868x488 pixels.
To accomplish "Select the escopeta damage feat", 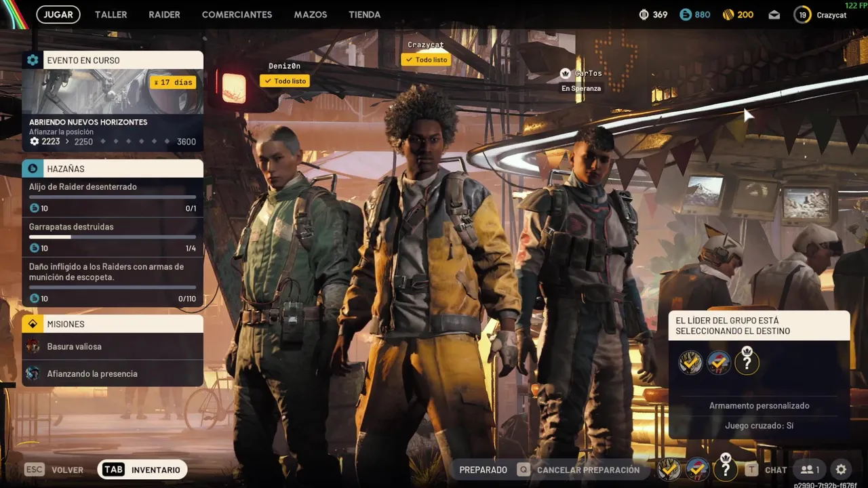I will coord(113,282).
